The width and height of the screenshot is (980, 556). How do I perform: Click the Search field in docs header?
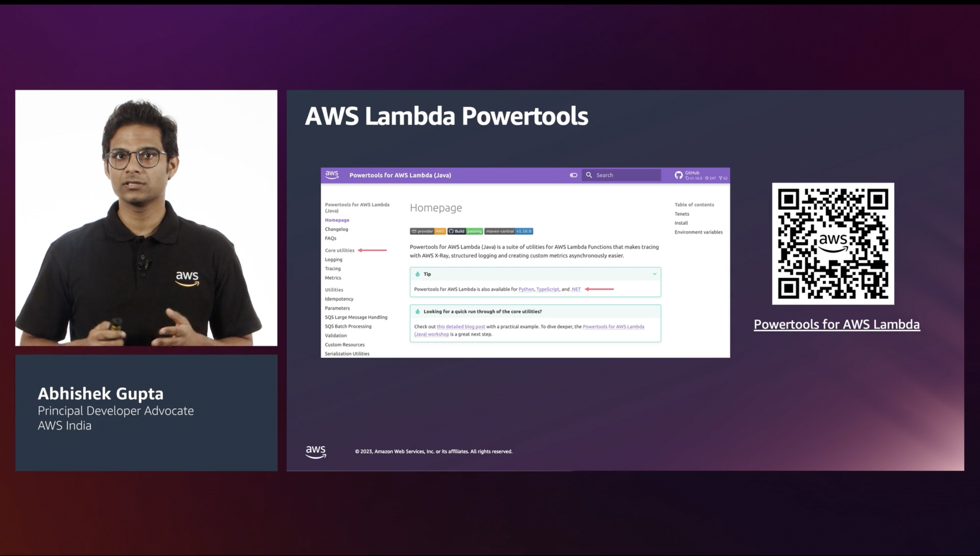click(x=621, y=175)
